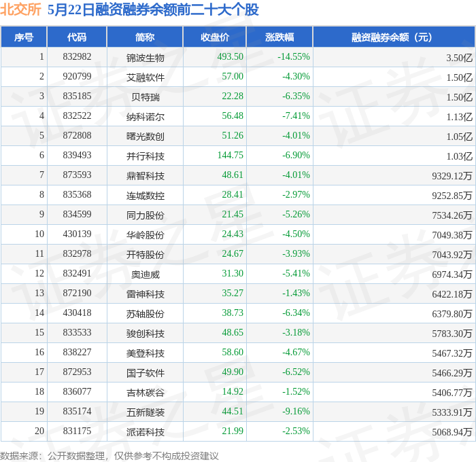
Task: Click closing price 31.30
Action: point(233,274)
